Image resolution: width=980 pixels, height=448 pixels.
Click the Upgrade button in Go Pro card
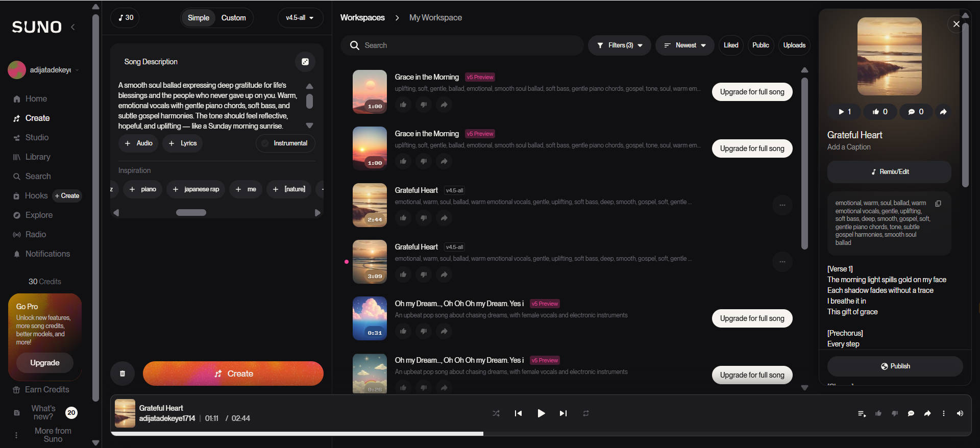click(45, 363)
